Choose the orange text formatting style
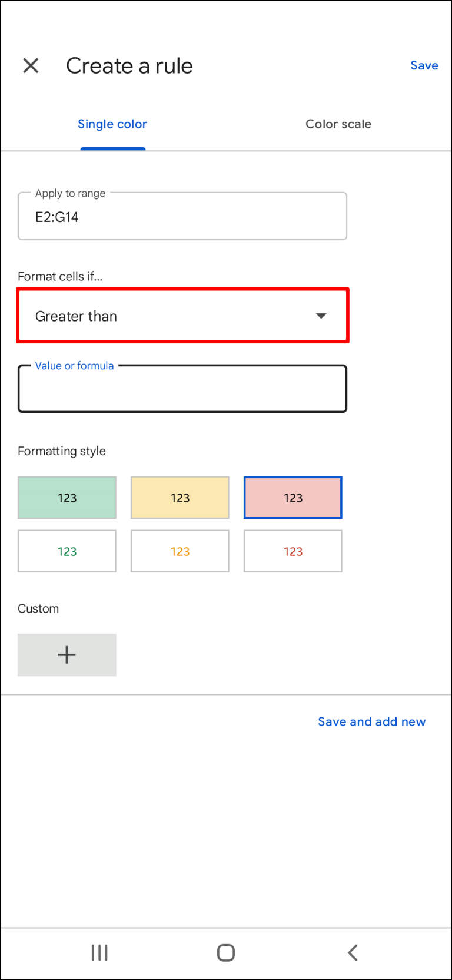Viewport: 452px width, 980px height. pyautogui.click(x=180, y=551)
